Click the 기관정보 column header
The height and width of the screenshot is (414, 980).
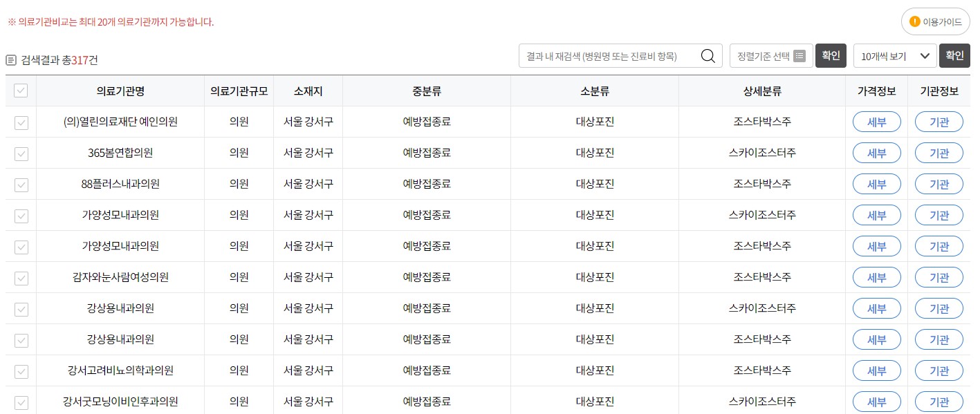(939, 91)
